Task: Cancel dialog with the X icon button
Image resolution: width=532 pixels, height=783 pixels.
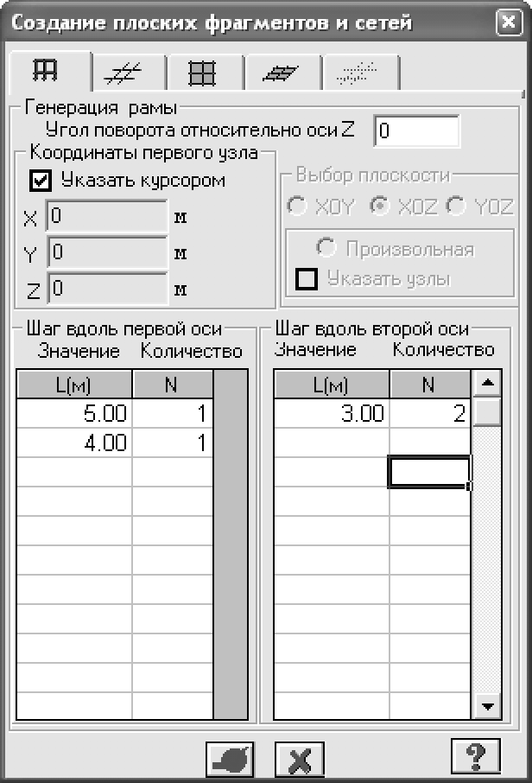Action: pyautogui.click(x=300, y=760)
